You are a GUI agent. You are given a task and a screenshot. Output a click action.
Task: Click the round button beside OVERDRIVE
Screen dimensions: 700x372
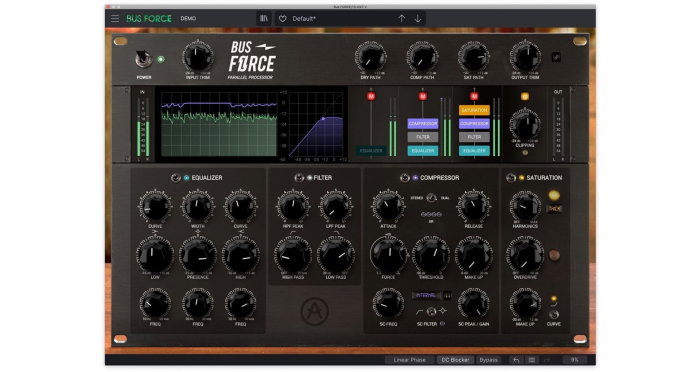pos(554,255)
